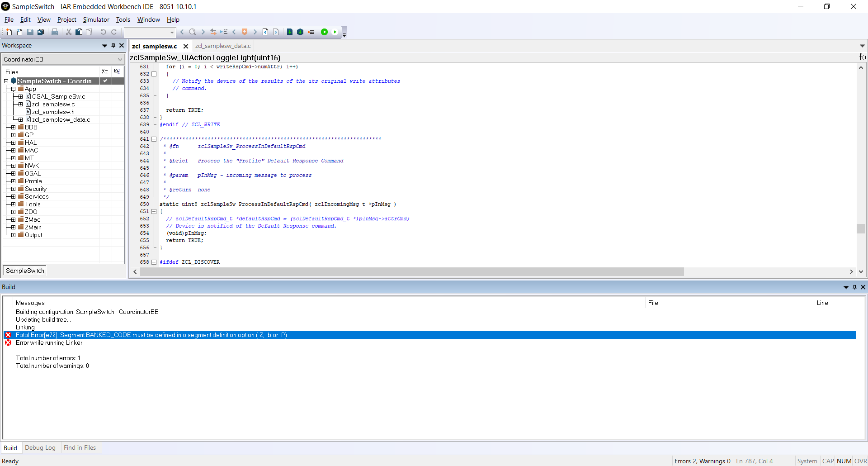Screen dimensions: 868x466
Task: Collapse code fold at line 641
Action: coord(154,139)
